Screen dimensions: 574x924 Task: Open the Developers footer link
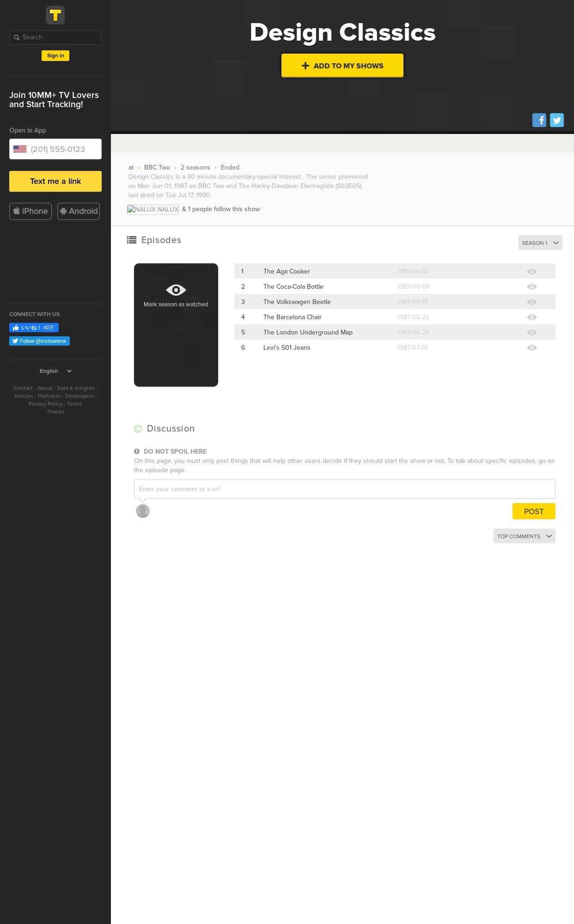click(x=79, y=396)
